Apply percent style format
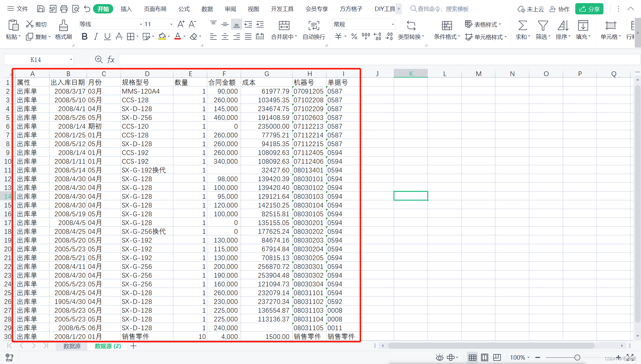 [x=354, y=37]
